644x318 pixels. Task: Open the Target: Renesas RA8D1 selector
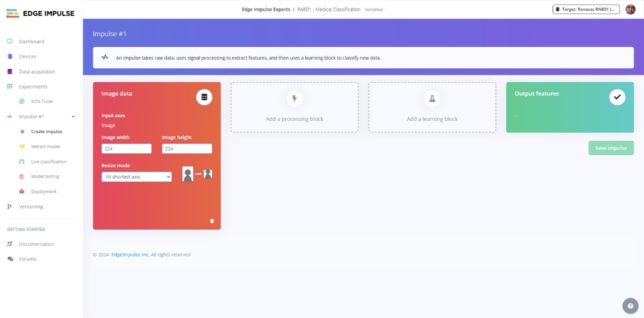pyautogui.click(x=586, y=9)
